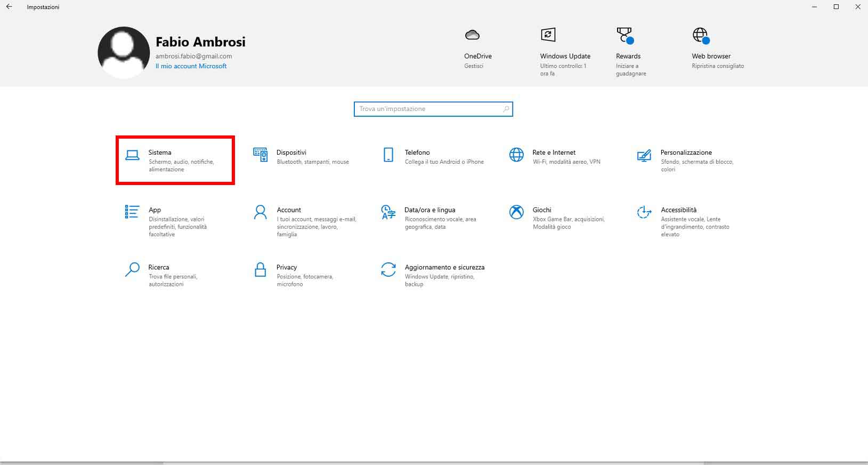Image resolution: width=868 pixels, height=465 pixels.
Task: Click the Windows Update header shortcut
Action: pyautogui.click(x=548, y=35)
